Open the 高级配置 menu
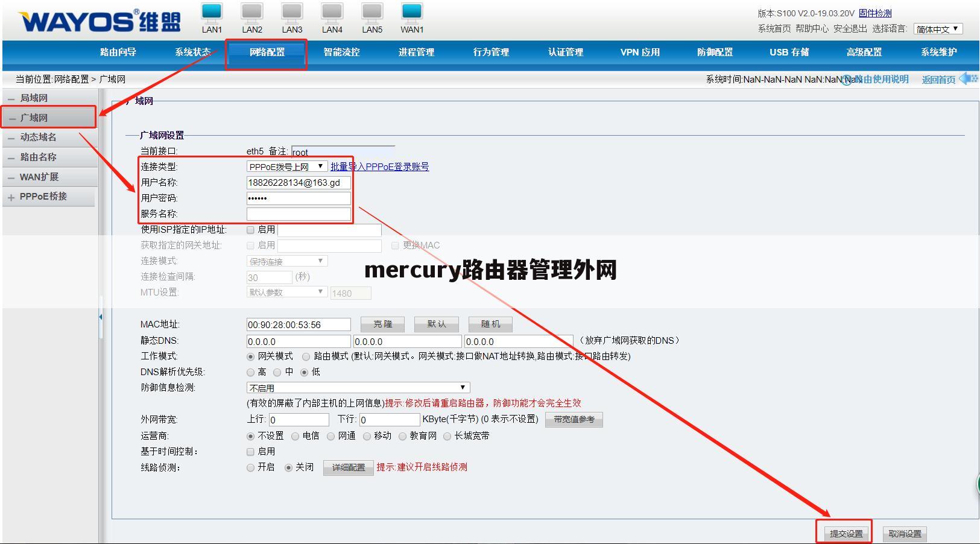 [x=864, y=52]
